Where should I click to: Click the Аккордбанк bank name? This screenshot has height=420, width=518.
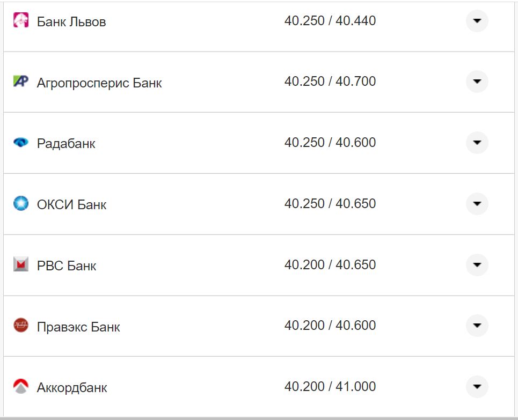pos(72,388)
